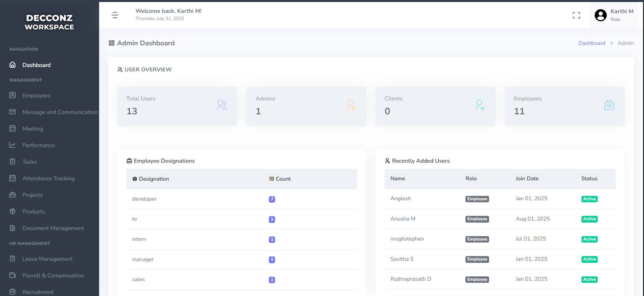This screenshot has height=296, width=644.
Task: Click the Admin Dashboard grid icon
Action: 112,43
